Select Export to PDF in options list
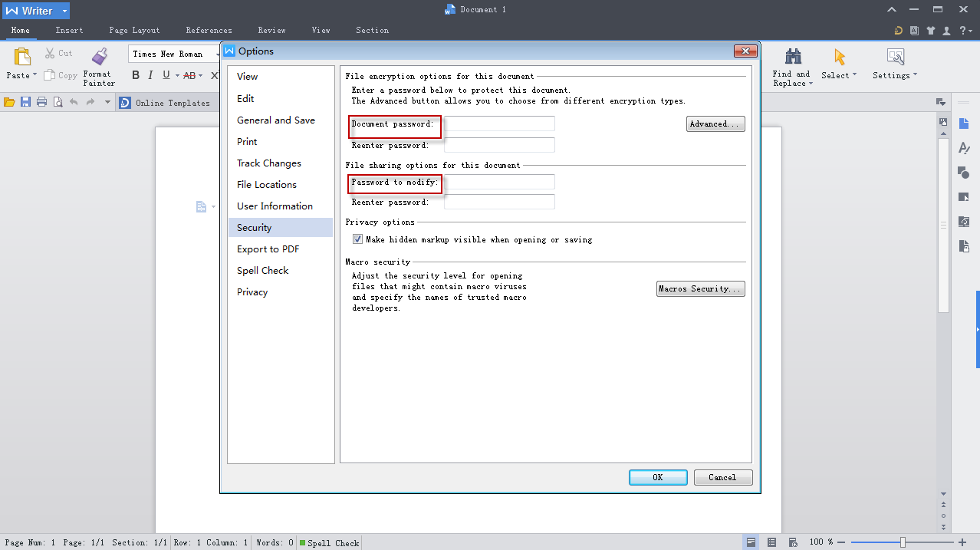This screenshot has height=550, width=980. click(x=268, y=249)
